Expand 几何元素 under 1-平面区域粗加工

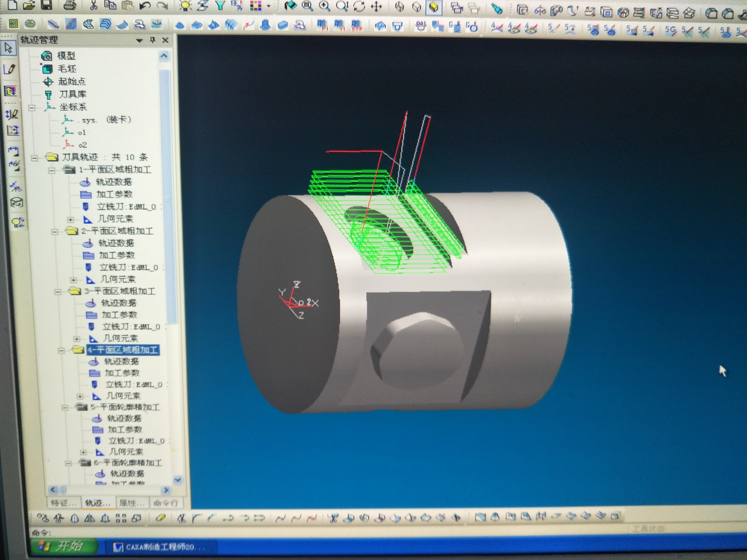pyautogui.click(x=70, y=220)
